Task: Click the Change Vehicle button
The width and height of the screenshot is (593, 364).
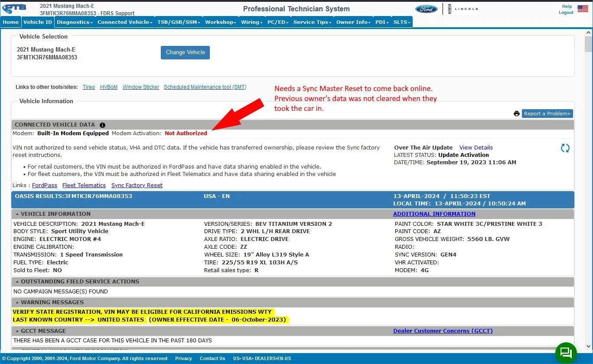Action: tap(185, 52)
